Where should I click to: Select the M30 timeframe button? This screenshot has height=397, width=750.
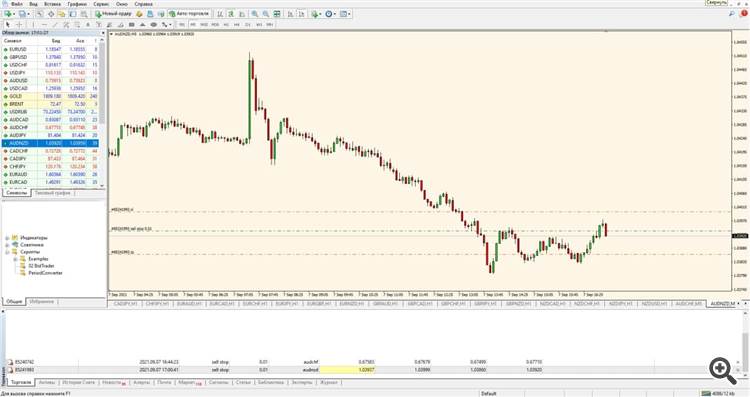click(x=215, y=24)
